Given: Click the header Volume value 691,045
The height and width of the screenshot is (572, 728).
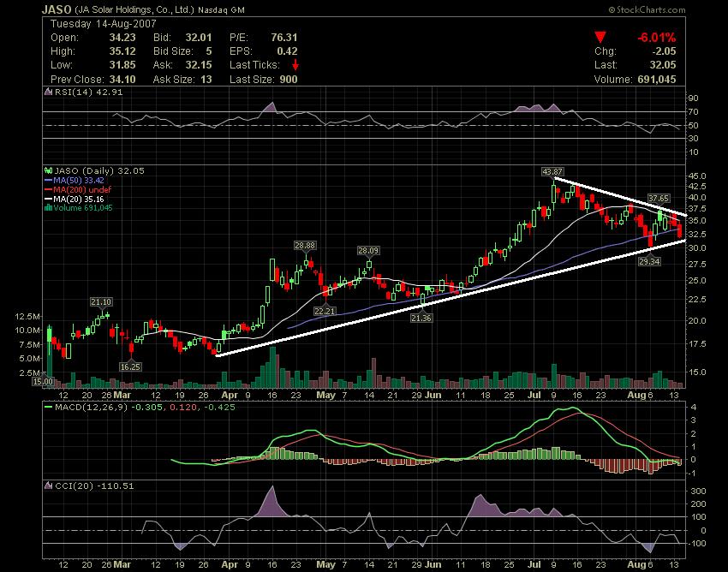Looking at the screenshot, I should [x=657, y=80].
